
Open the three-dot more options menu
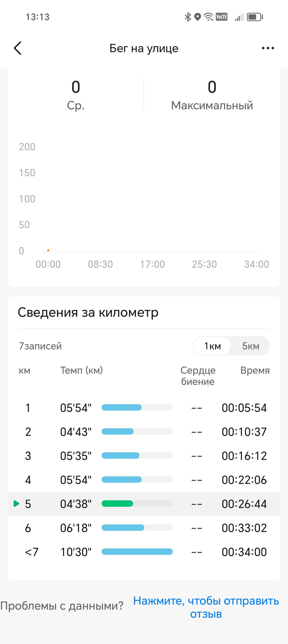[268, 48]
